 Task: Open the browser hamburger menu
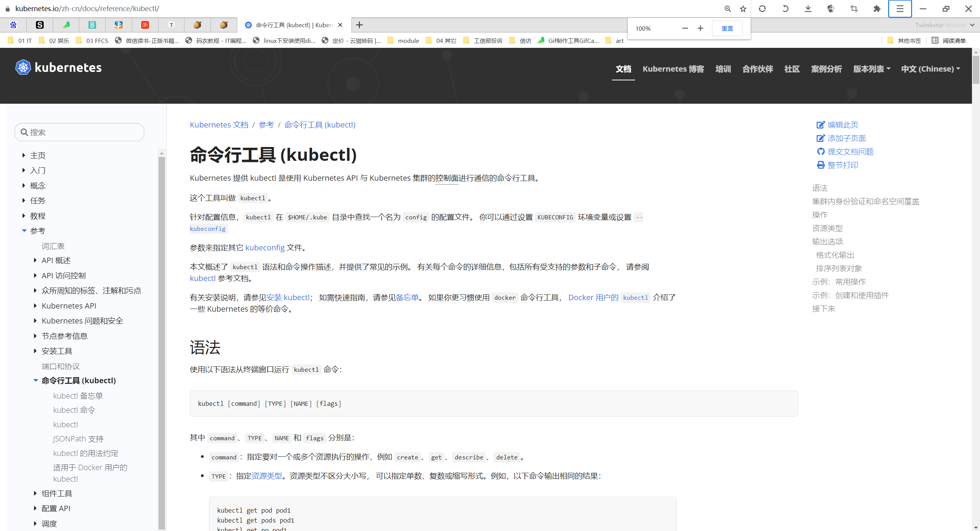coord(900,8)
